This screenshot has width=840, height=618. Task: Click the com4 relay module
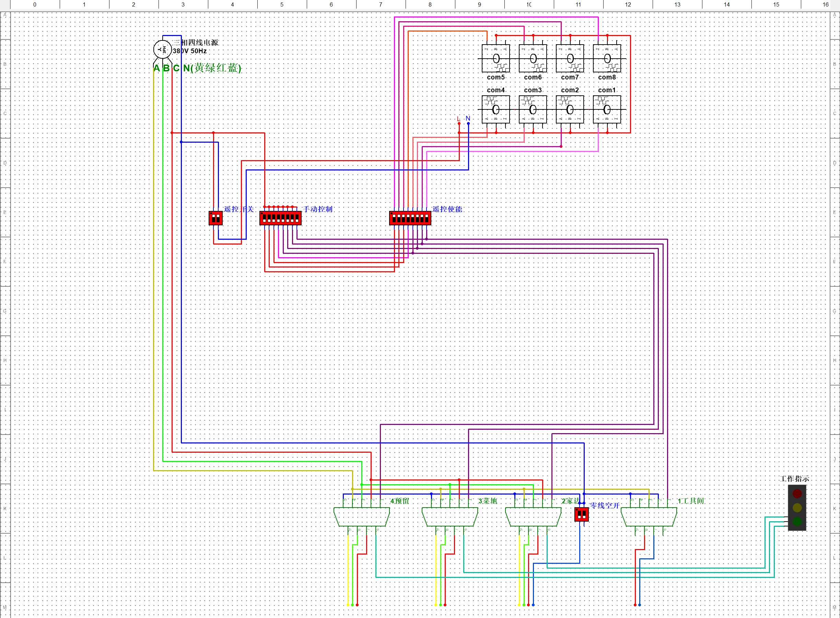(x=495, y=109)
